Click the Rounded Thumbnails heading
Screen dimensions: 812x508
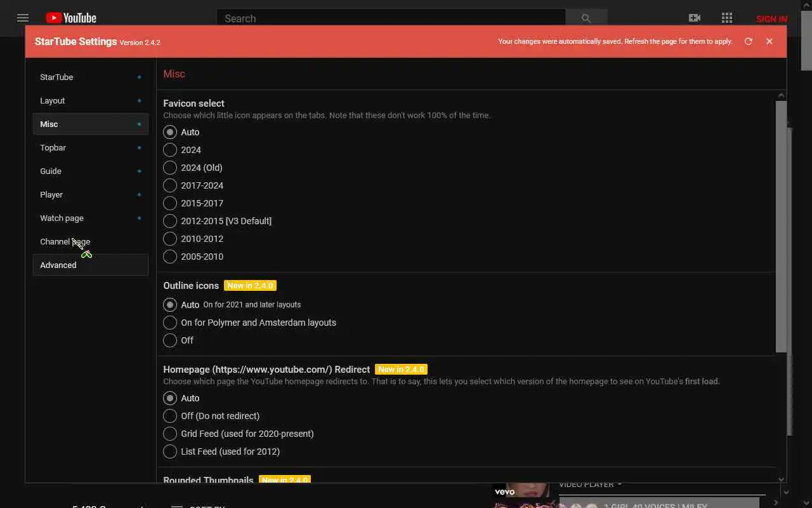pos(208,480)
